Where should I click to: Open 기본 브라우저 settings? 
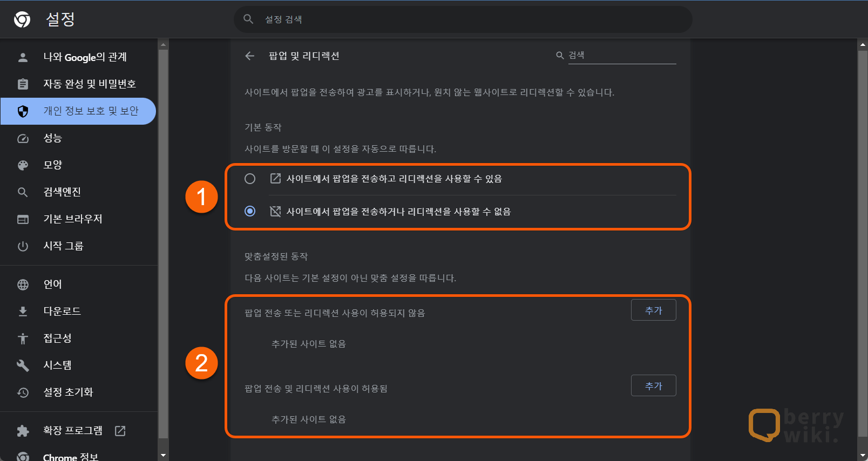pyautogui.click(x=78, y=219)
